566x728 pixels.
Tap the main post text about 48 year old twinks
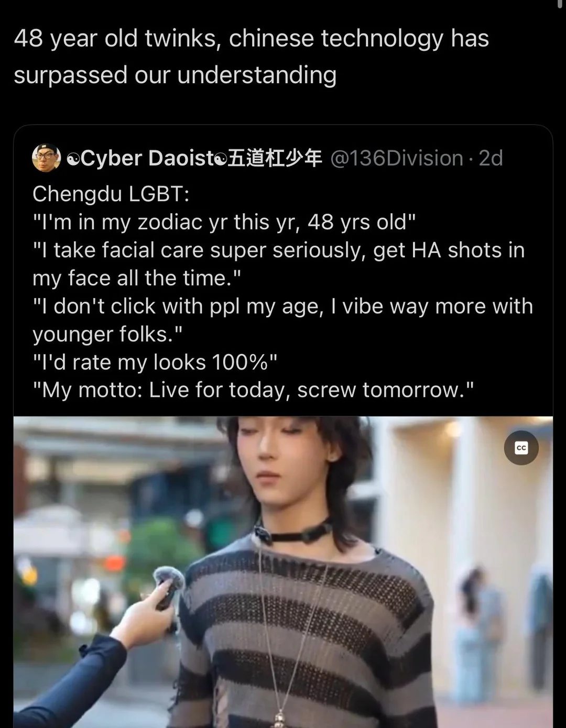click(252, 57)
